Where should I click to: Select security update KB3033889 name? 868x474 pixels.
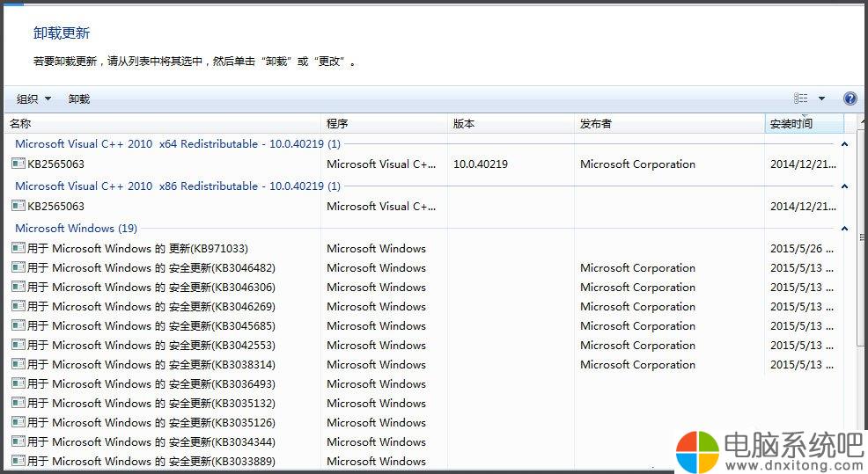[x=151, y=461]
